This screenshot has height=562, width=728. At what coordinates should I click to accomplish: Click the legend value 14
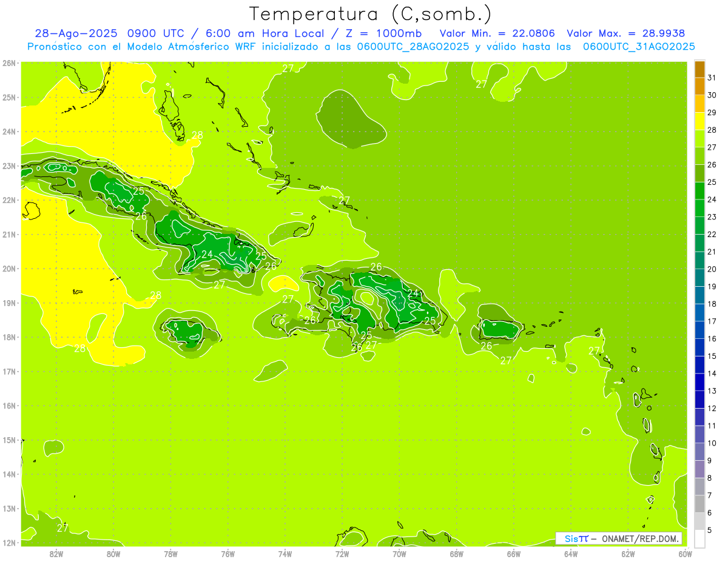point(712,373)
